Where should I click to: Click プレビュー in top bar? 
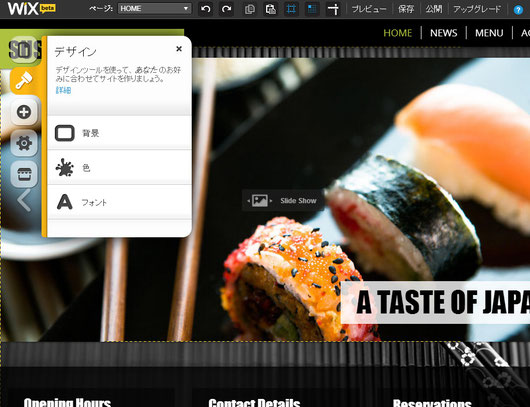(369, 9)
